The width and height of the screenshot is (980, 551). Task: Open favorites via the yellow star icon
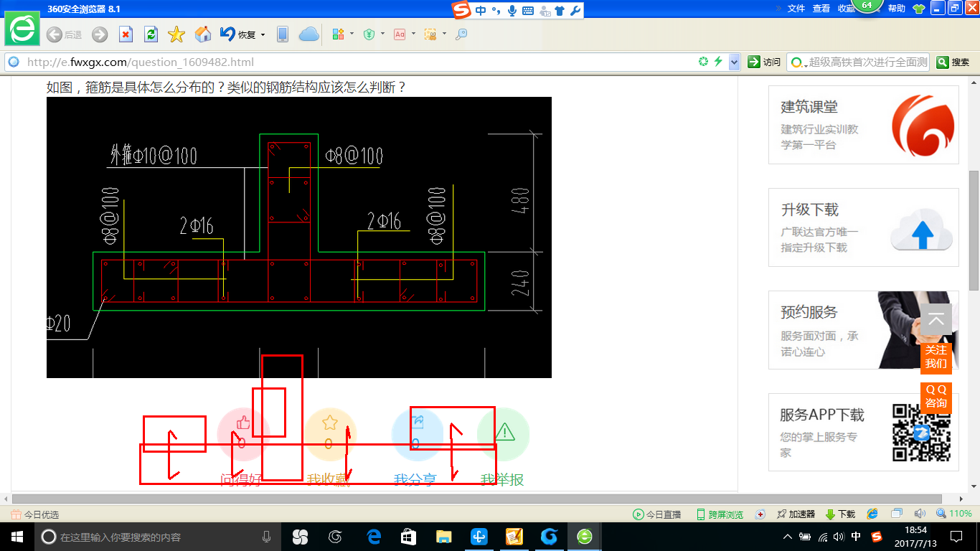click(x=176, y=34)
